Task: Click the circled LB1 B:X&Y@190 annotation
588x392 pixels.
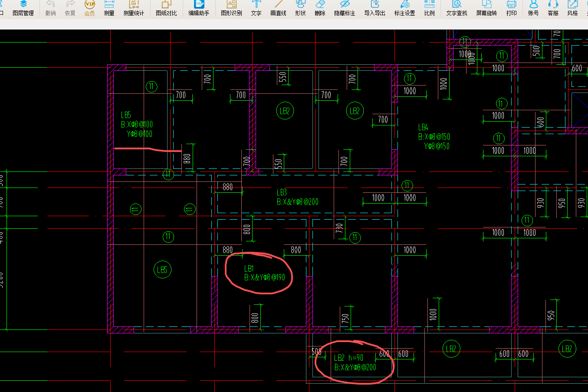Action: (264, 273)
